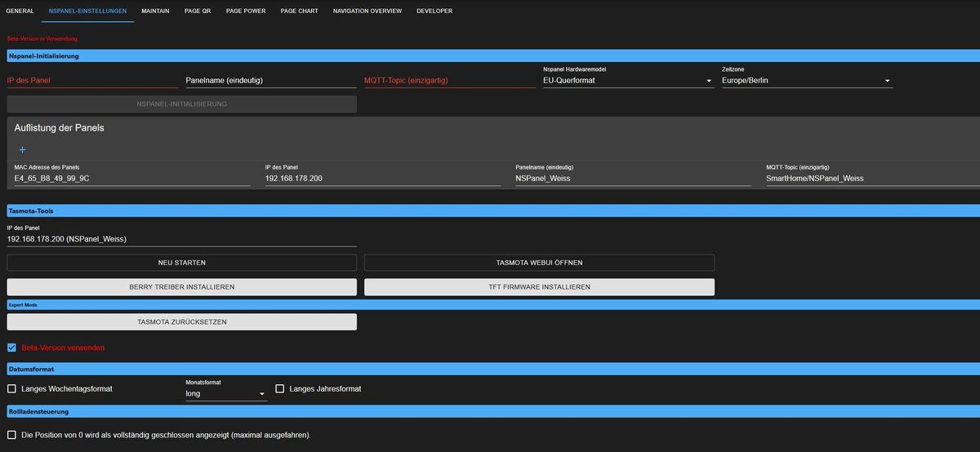Viewport: 980px width, 452px height.
Task: Click the Rollladensteuerung section header
Action: point(493,411)
